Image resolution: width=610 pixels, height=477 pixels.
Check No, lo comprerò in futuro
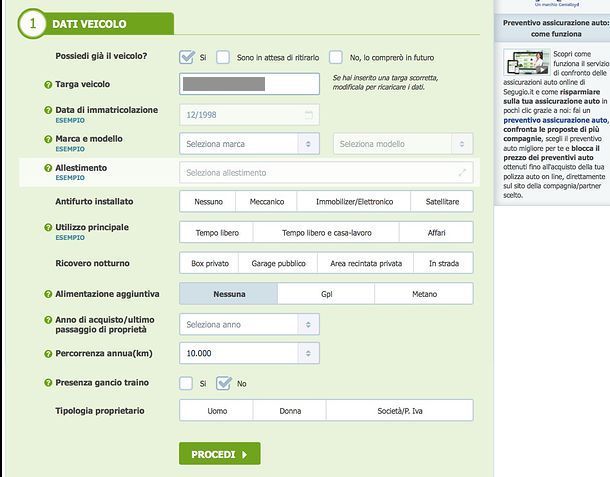(336, 57)
